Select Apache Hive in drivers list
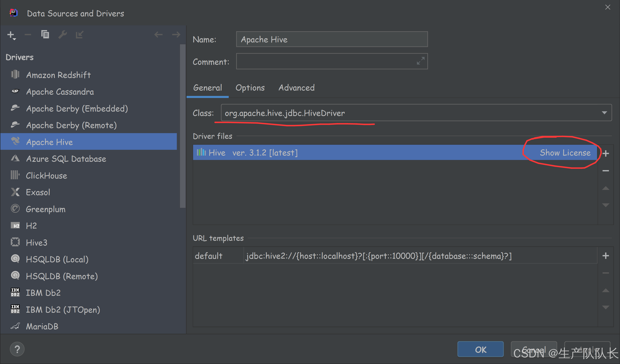The image size is (620, 364). 89,142
